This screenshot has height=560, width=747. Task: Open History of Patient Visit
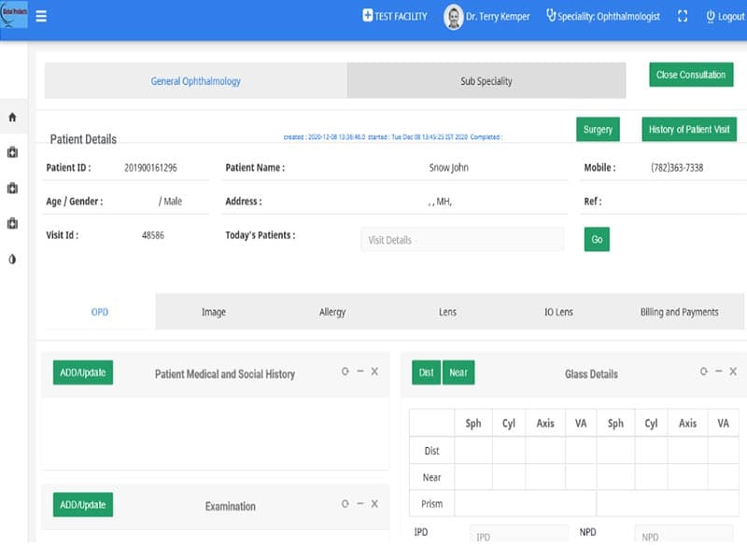[689, 130]
